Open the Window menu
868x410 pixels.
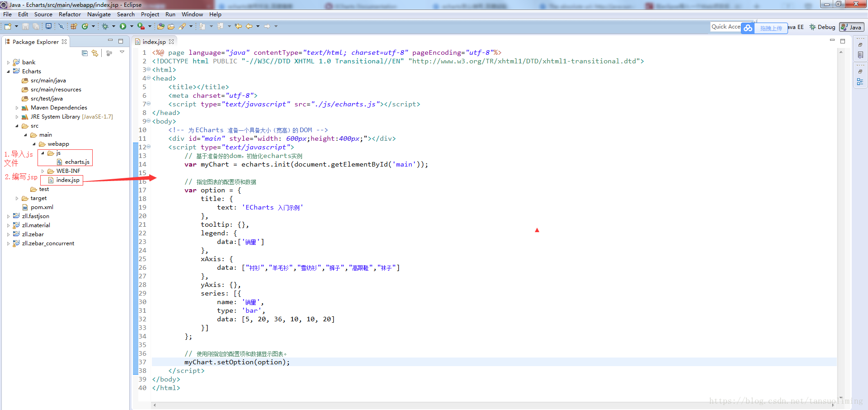192,14
